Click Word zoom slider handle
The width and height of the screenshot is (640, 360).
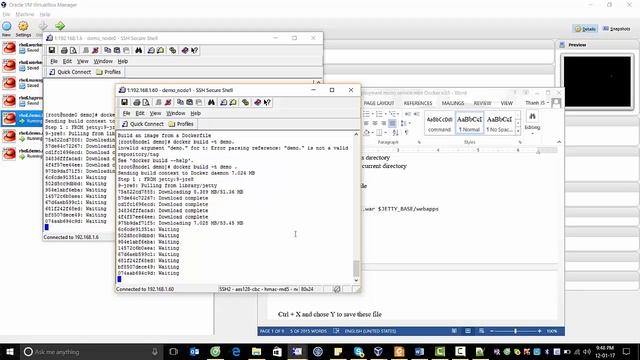click(516, 331)
